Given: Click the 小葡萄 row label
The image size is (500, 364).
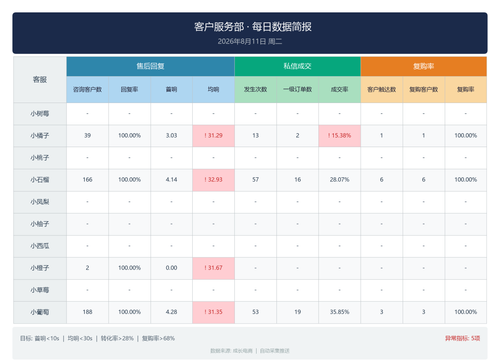Looking at the screenshot, I should click(x=40, y=312).
